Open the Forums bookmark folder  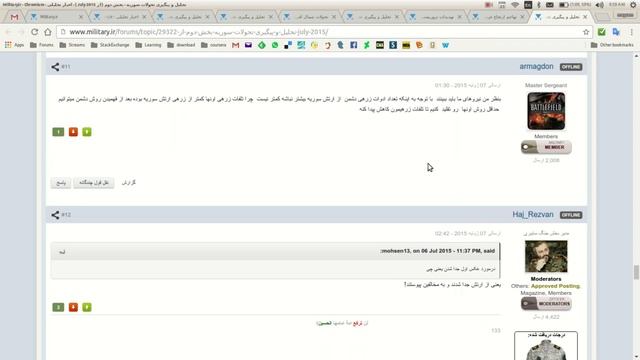[42, 45]
